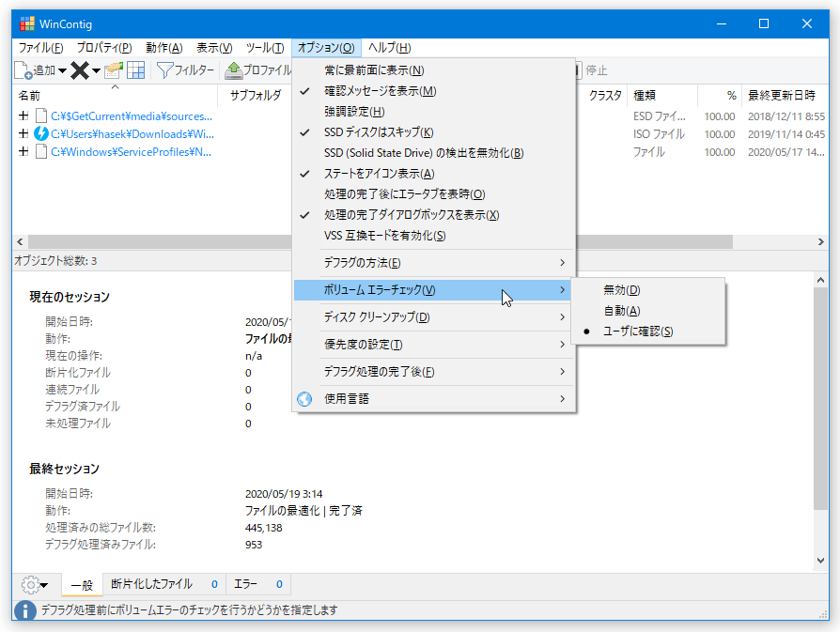Viewport: 840px width, 632px height.
Task: Open C:\$GetCurrent\media\sources file link
Action: tap(132, 116)
